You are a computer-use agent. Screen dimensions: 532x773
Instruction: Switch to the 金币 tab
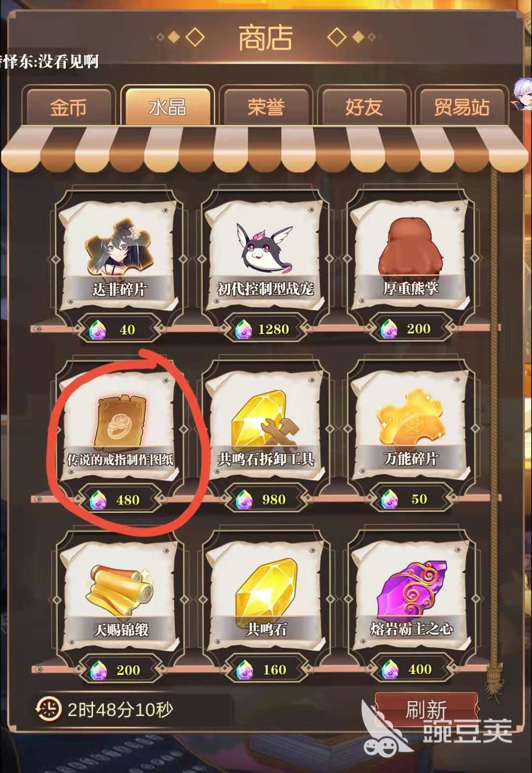[68, 106]
